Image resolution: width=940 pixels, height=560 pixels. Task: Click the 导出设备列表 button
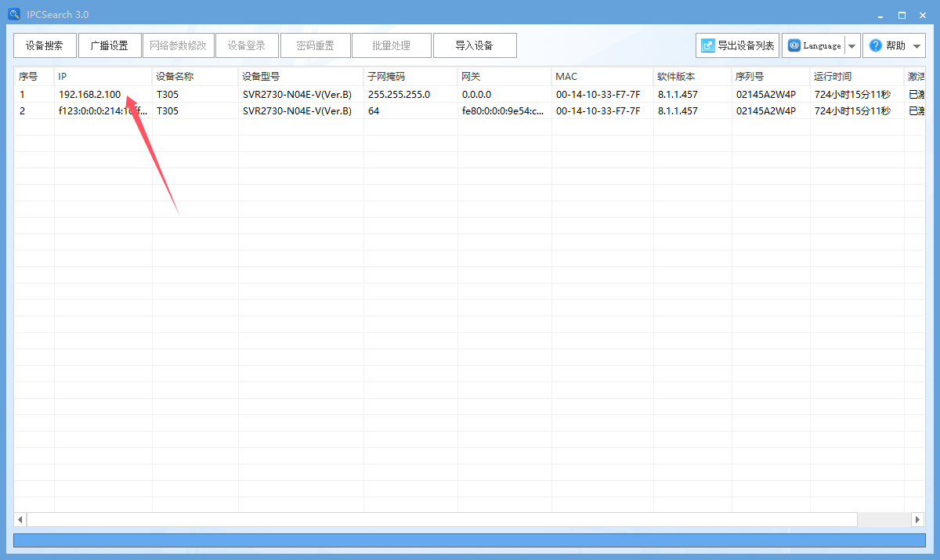pyautogui.click(x=738, y=45)
